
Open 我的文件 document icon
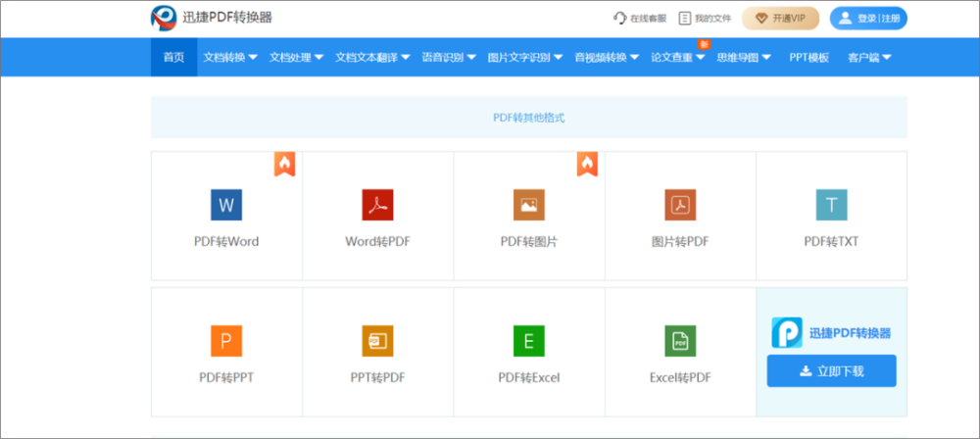point(685,19)
